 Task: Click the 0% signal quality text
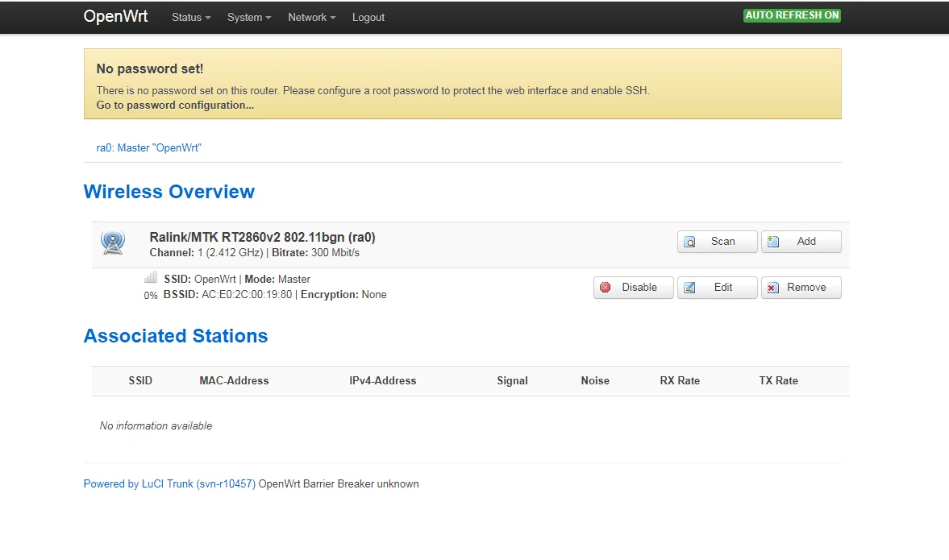pyautogui.click(x=151, y=296)
